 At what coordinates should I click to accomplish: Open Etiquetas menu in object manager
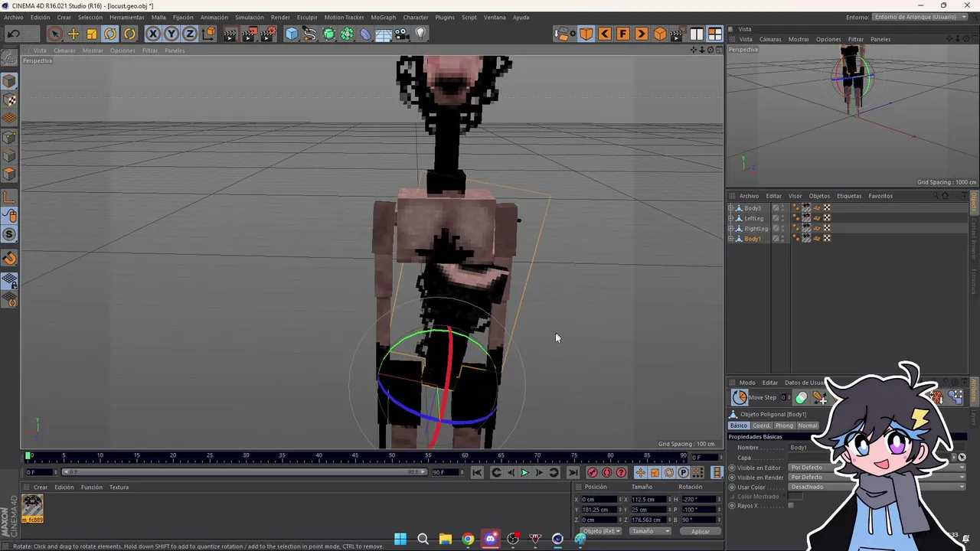click(849, 196)
